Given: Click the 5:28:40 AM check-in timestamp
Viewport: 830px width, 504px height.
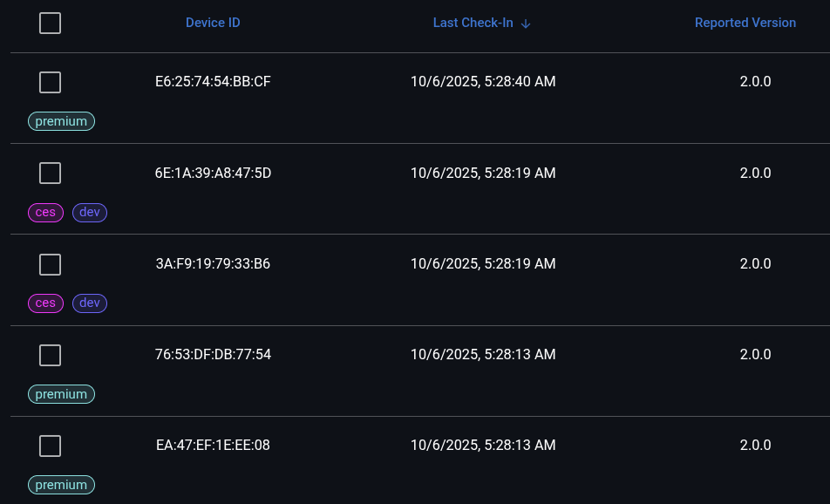Looking at the screenshot, I should pyautogui.click(x=483, y=82).
